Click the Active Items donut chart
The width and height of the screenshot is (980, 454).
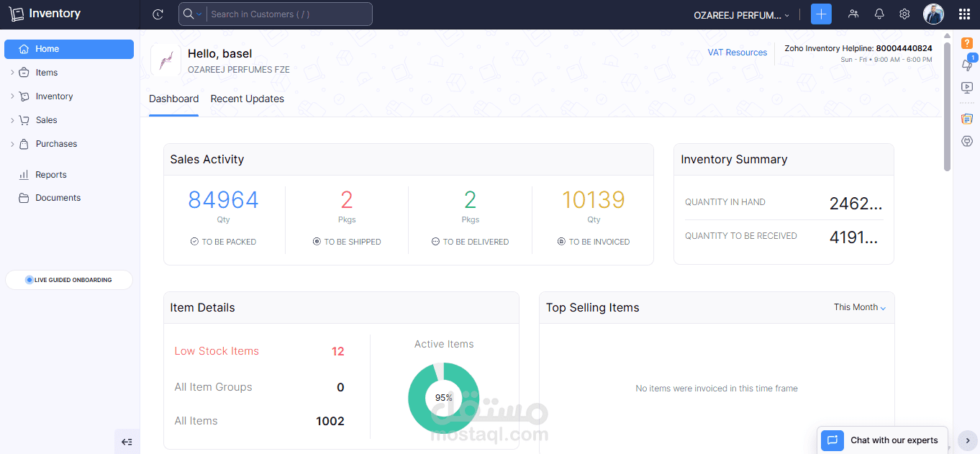pos(444,397)
